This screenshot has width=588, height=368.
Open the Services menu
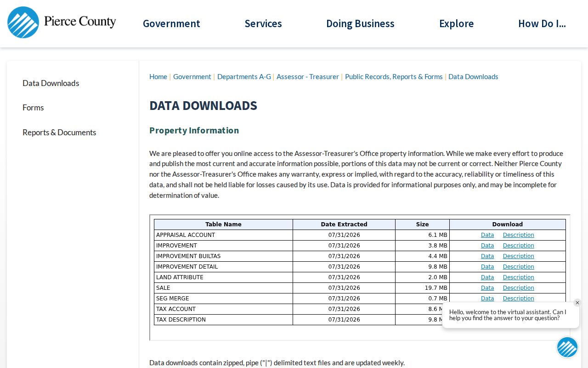pyautogui.click(x=263, y=23)
